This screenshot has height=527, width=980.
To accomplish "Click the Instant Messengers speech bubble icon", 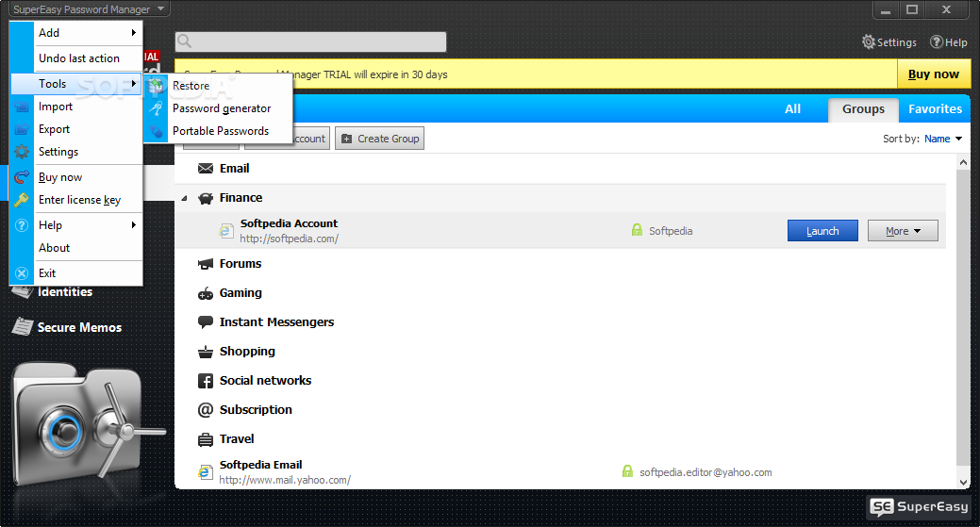I will click(x=206, y=322).
